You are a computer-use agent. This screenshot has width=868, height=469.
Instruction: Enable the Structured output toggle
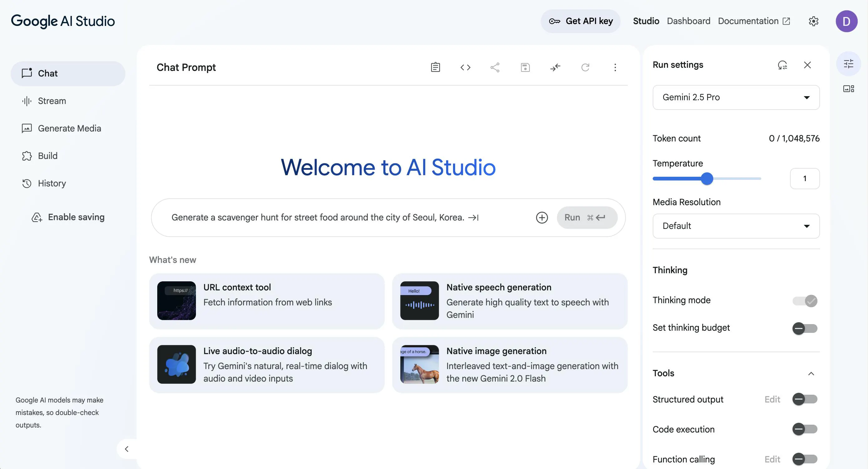[x=805, y=399]
